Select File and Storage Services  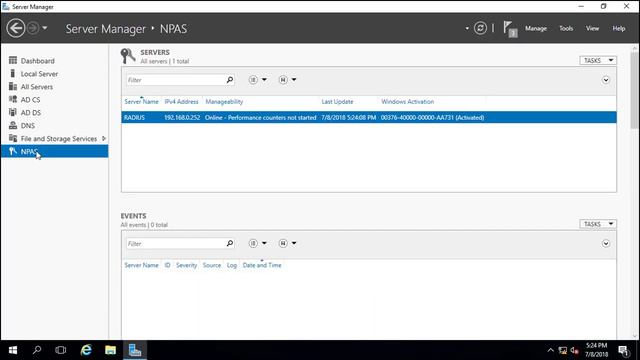click(59, 139)
